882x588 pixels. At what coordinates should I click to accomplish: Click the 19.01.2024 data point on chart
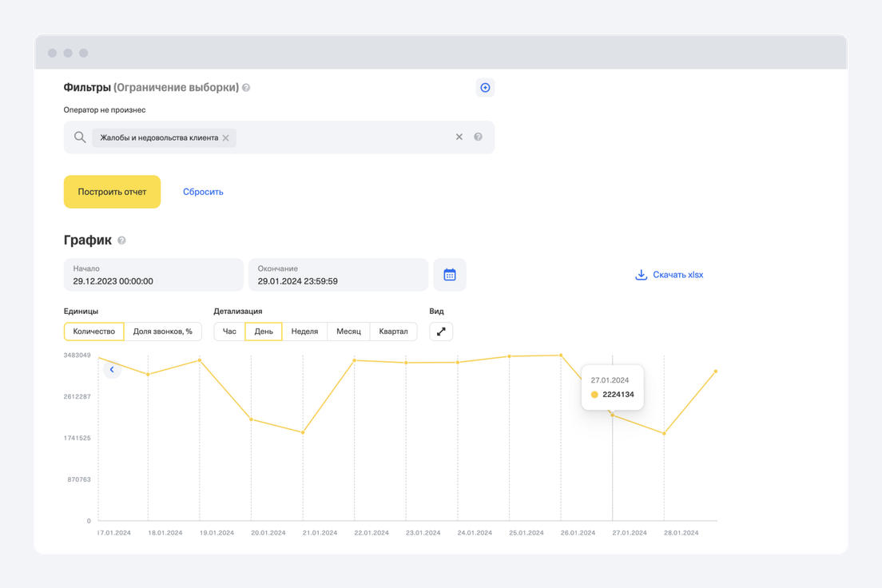point(200,360)
